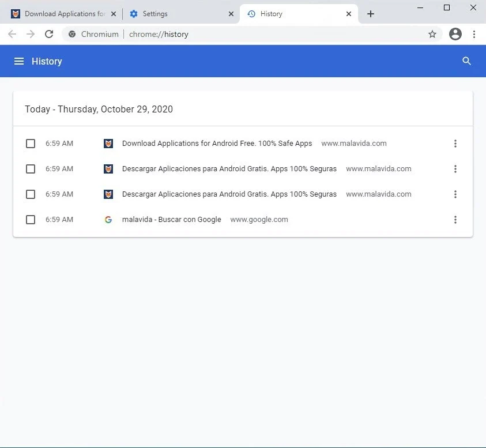Click the gear icon on Settings tab
The height and width of the screenshot is (448, 486).
[134, 14]
